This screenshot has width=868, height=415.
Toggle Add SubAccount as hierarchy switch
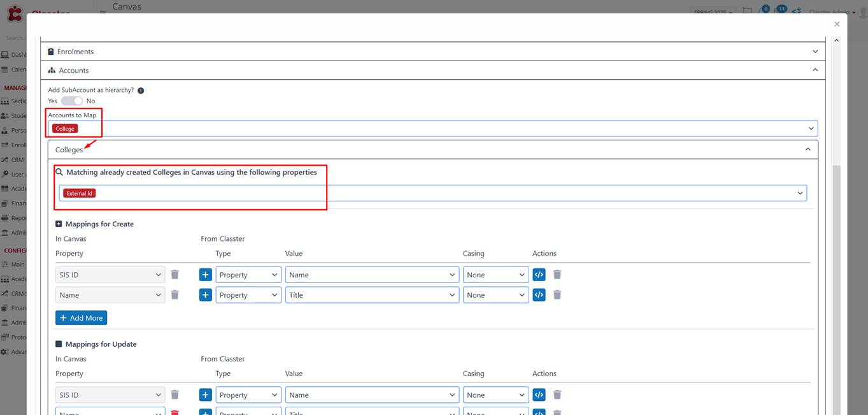coord(71,101)
